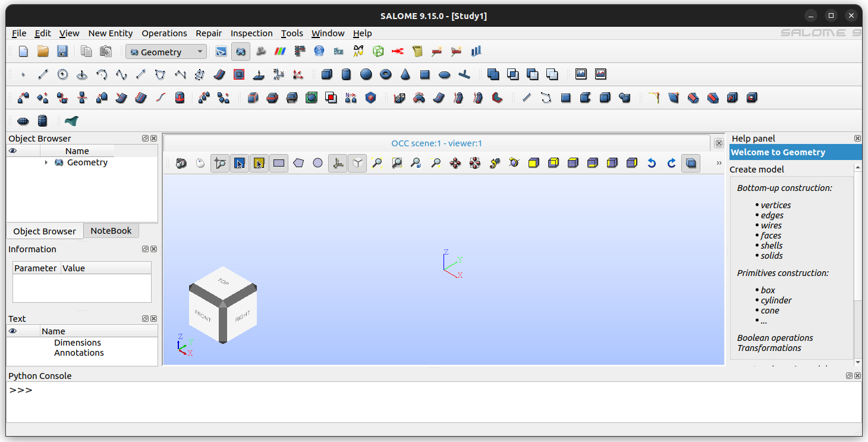
Task: Select the cone primitive tool
Action: 405,74
